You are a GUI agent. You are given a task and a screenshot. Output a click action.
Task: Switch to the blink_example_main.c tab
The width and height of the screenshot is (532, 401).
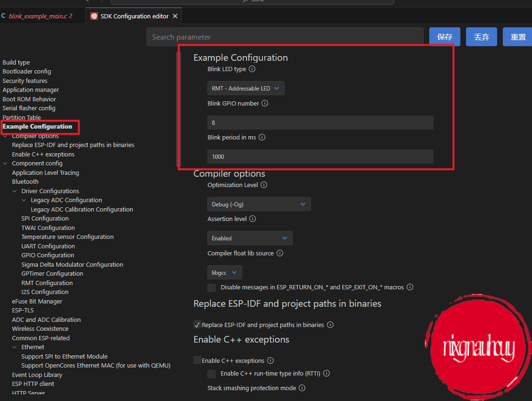coord(38,16)
